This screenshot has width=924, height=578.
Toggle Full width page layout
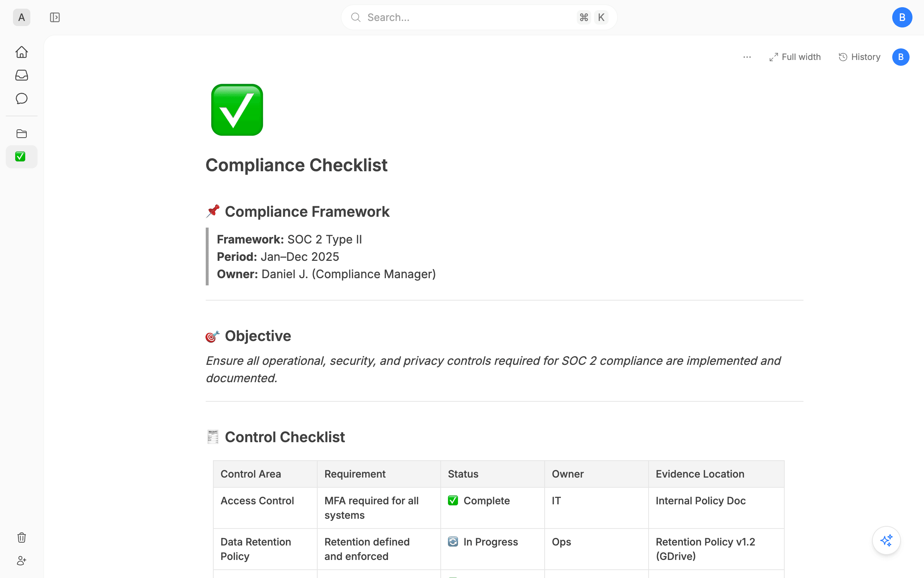tap(795, 57)
